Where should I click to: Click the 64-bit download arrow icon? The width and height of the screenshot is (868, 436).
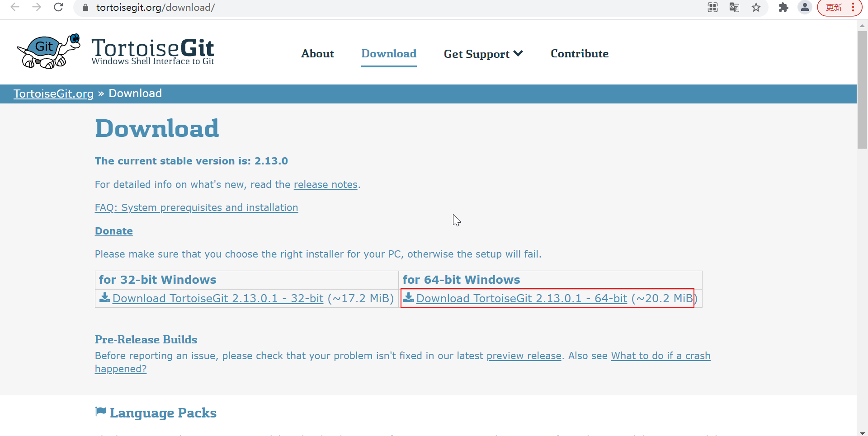coord(409,298)
